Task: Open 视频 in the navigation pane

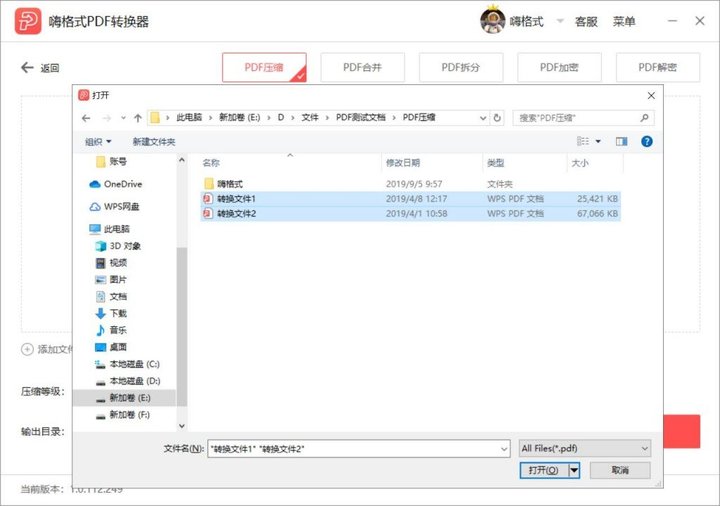Action: pos(112,263)
